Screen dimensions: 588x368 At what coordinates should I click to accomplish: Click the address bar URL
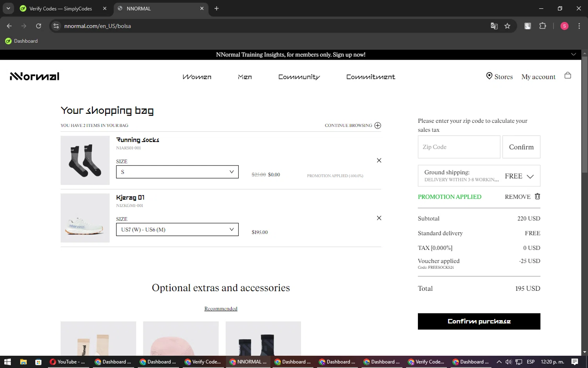pos(98,26)
